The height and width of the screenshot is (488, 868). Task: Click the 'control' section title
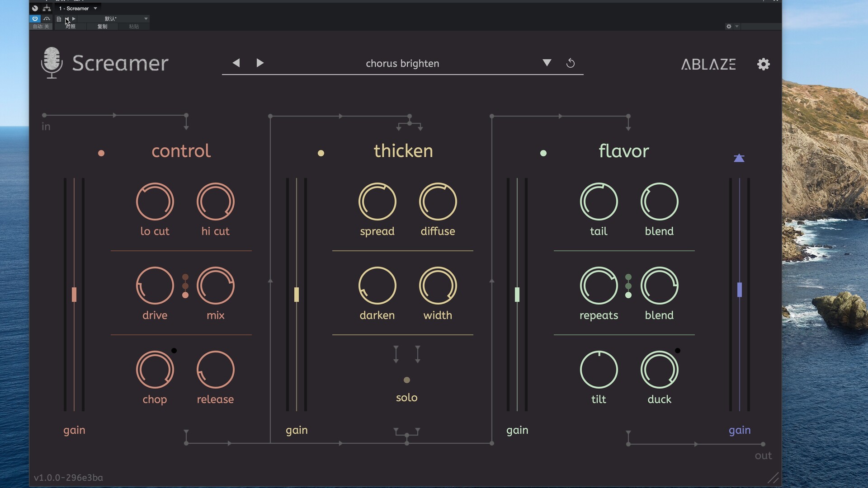(x=181, y=151)
